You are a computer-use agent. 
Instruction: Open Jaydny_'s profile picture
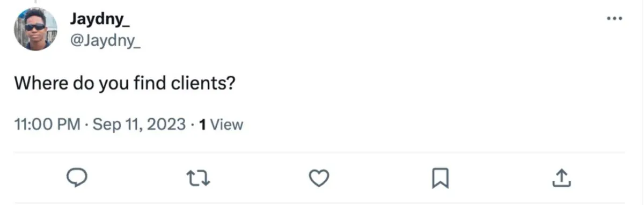click(x=35, y=29)
